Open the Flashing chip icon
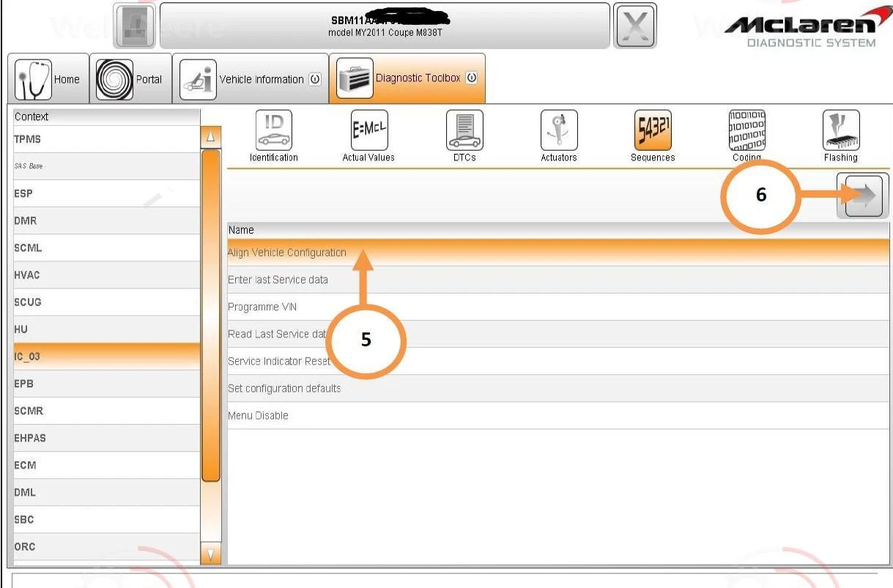 (840, 130)
